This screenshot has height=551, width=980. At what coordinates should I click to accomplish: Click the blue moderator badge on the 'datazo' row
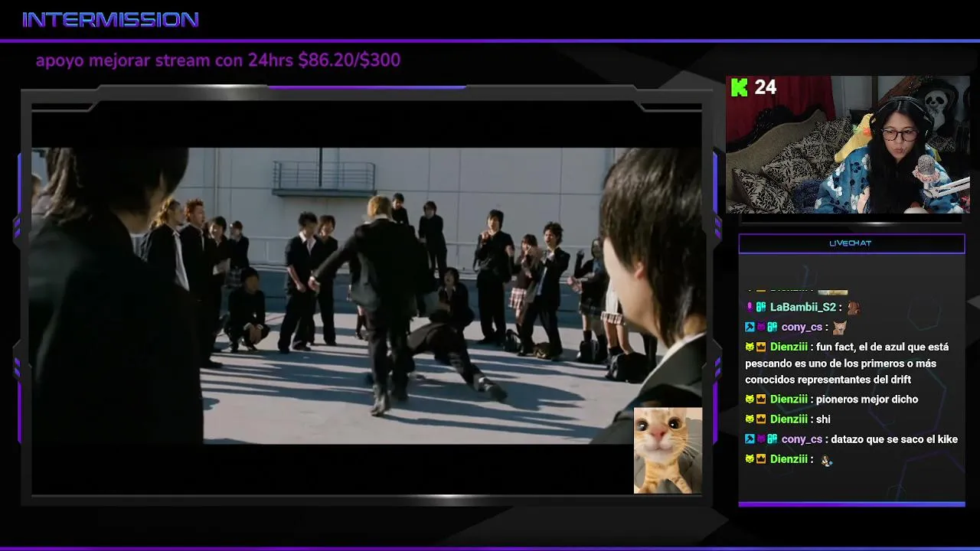pyautogui.click(x=750, y=439)
